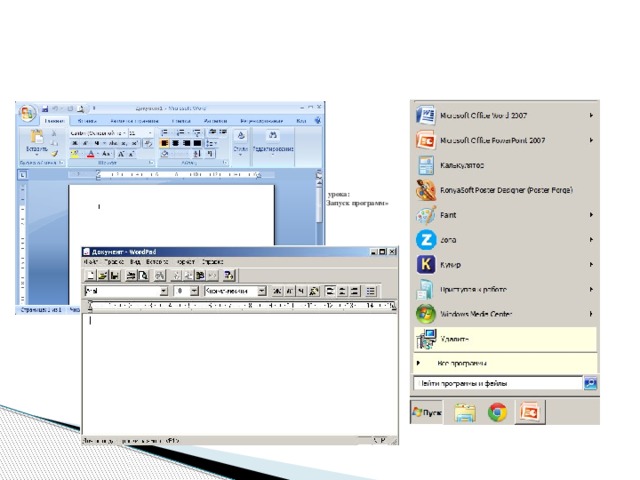The width and height of the screenshot is (640, 480).
Task: Open the Правка menu in WordPad
Action: coord(114,262)
